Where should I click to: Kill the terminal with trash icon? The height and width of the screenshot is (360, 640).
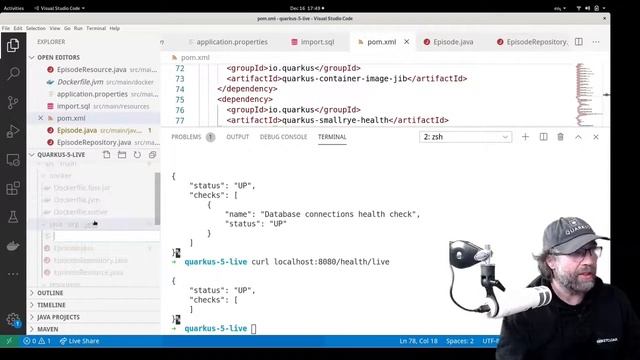coord(560,137)
